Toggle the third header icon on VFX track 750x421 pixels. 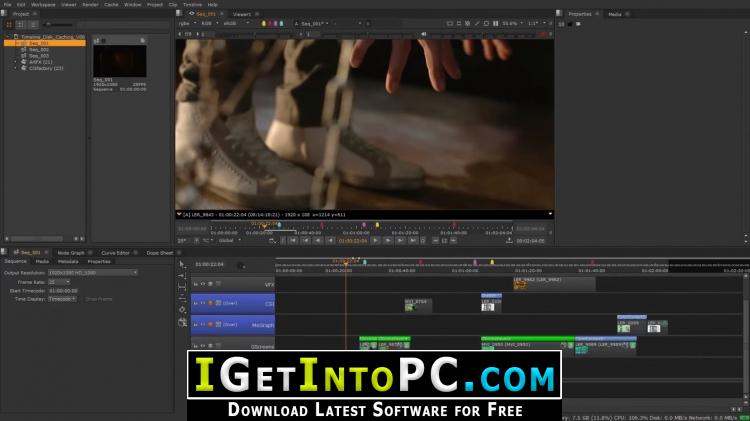(x=210, y=284)
